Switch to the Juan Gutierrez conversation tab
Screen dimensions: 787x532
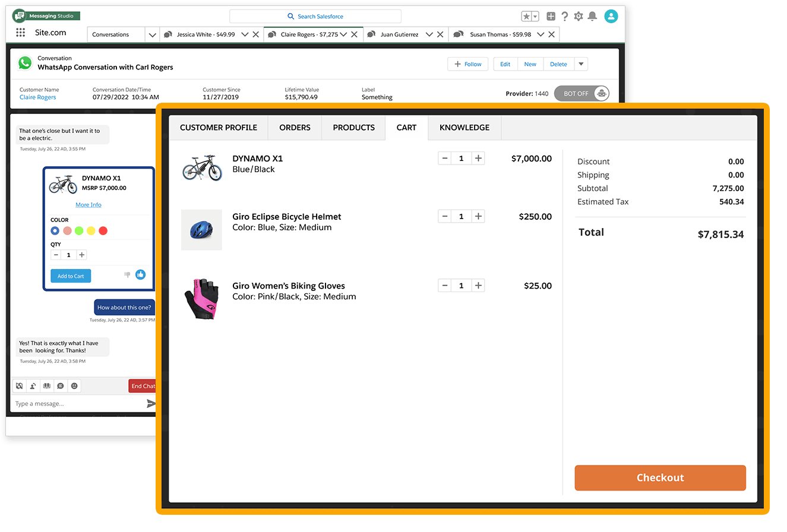click(399, 34)
